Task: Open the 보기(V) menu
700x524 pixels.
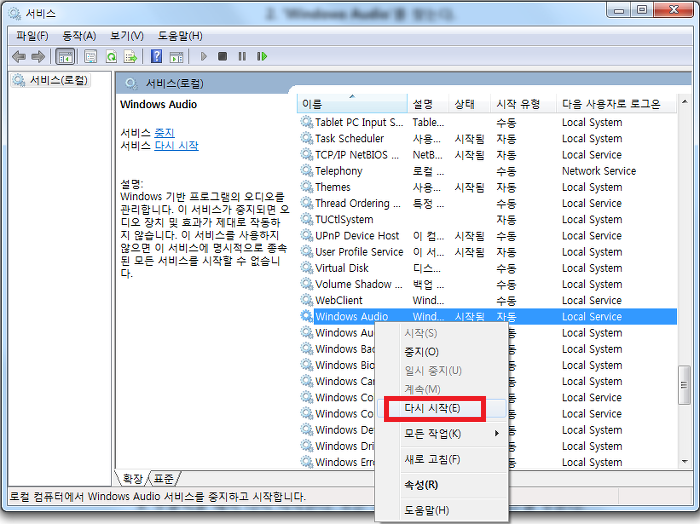Action: pos(127,36)
